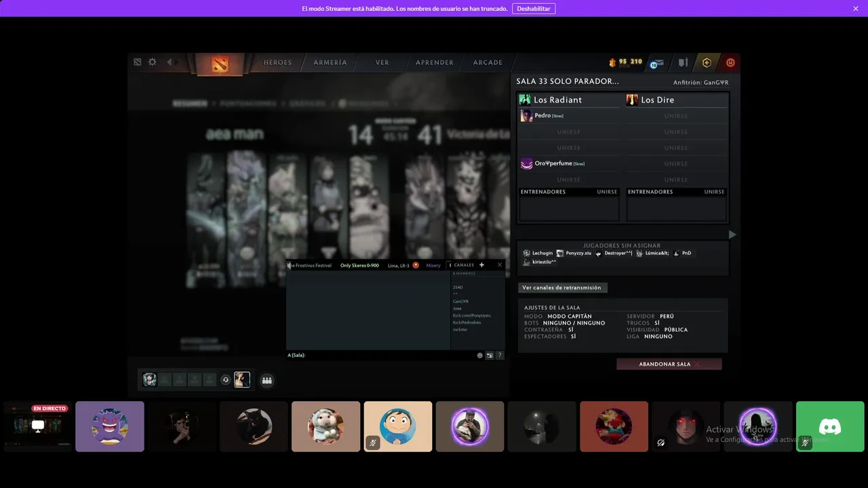Go back with the left navigation arrow
The image size is (868, 488).
[170, 62]
